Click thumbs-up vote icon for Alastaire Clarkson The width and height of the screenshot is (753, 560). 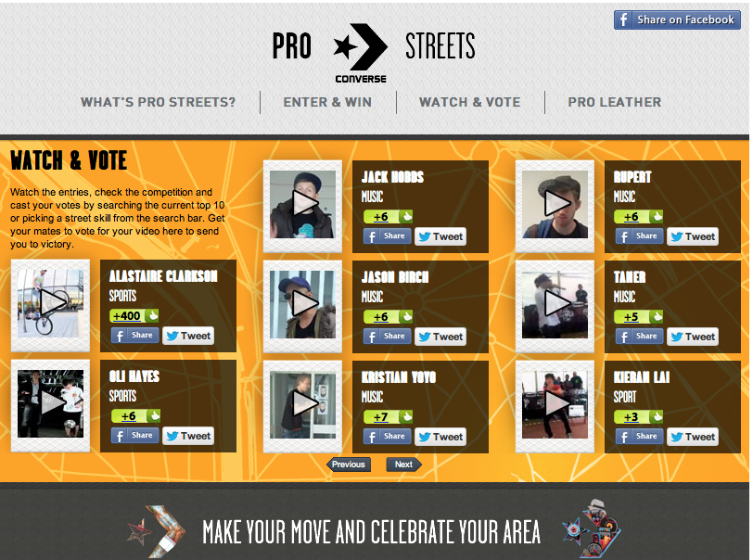(x=153, y=315)
